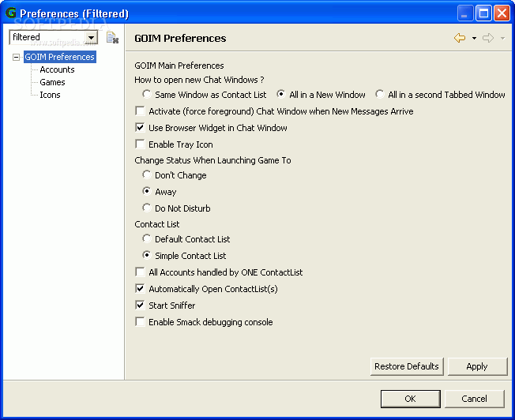Screen dimensions: 515x420
Task: Click the Change Status When Launching Game To label
Action: [212, 160]
